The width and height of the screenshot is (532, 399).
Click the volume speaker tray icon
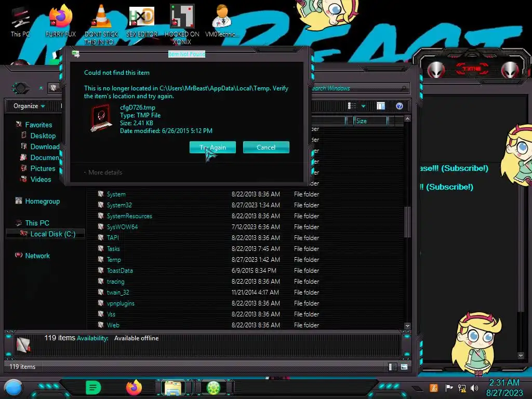click(474, 388)
